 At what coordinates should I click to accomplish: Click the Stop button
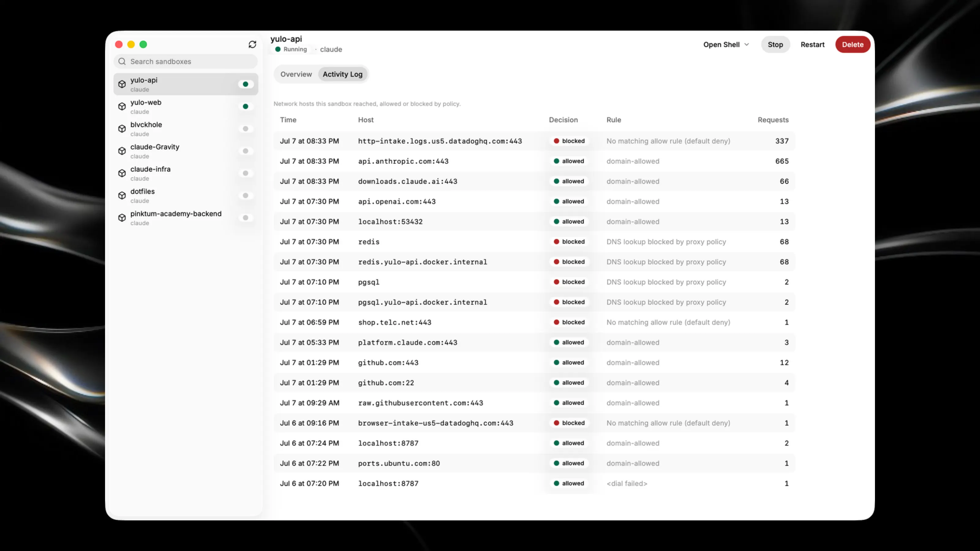pos(775,44)
